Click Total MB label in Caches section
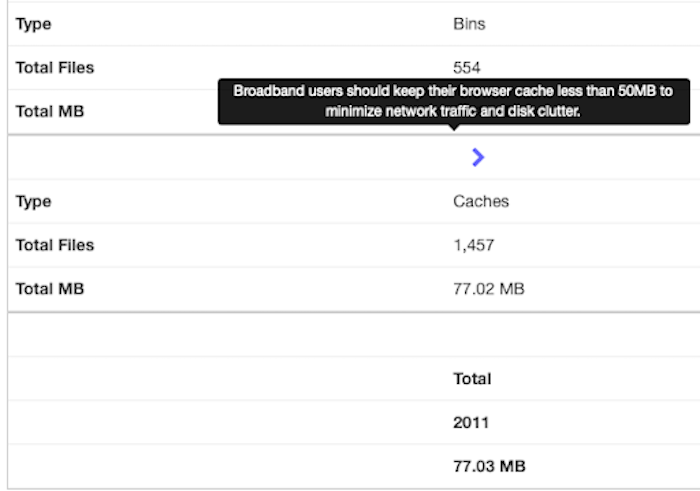The height and width of the screenshot is (491, 700). coord(50,289)
